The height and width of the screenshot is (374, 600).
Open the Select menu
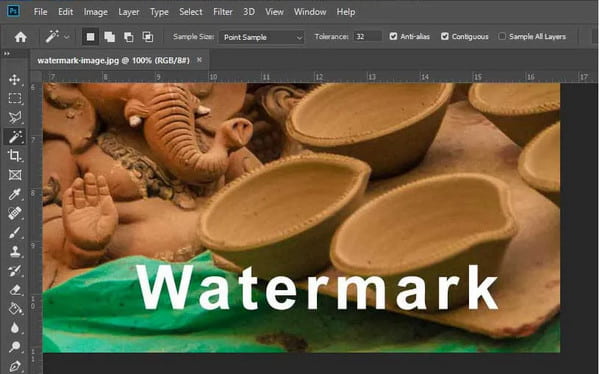coord(191,12)
